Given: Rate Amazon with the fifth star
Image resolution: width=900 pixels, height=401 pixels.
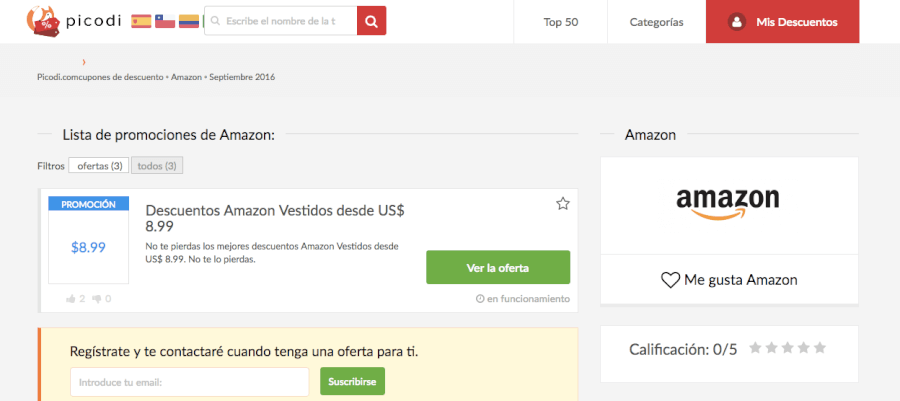Looking at the screenshot, I should click(820, 348).
